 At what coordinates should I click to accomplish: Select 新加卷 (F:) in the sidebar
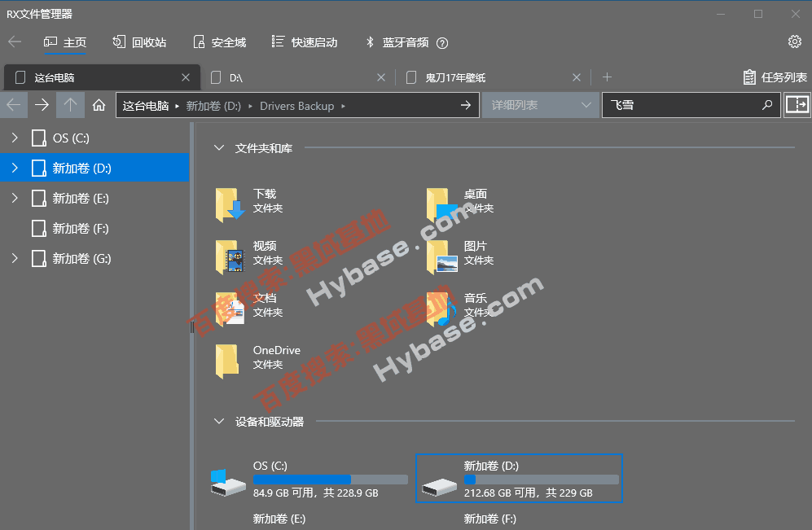point(94,228)
